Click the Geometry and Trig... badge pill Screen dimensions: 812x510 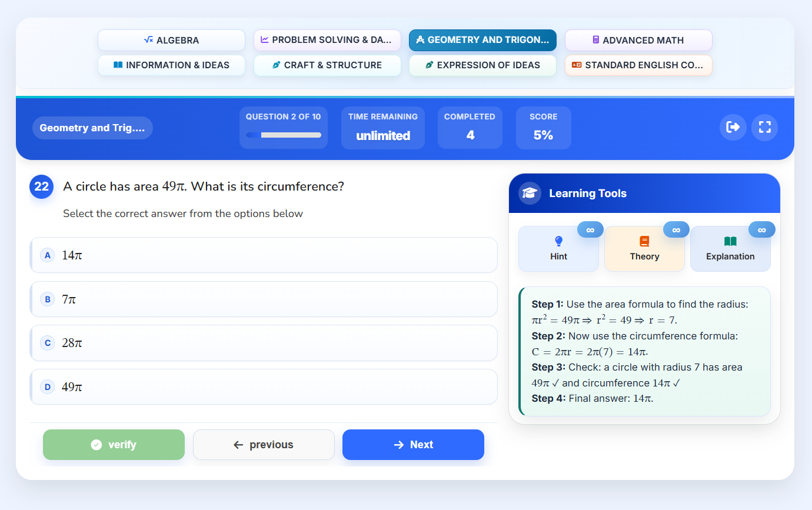(92, 127)
